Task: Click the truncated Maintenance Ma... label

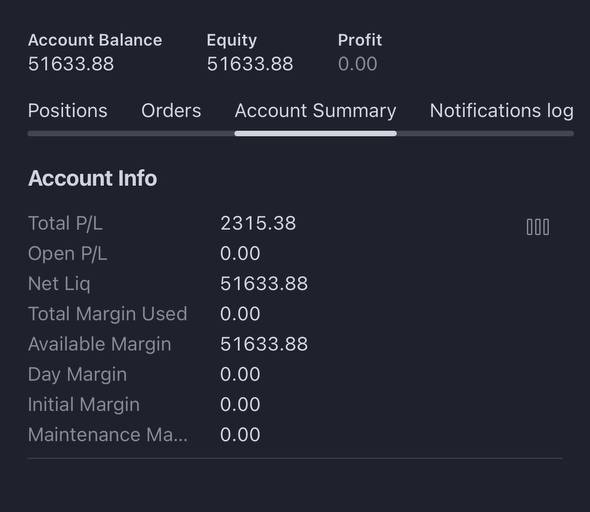Action: pos(108,435)
